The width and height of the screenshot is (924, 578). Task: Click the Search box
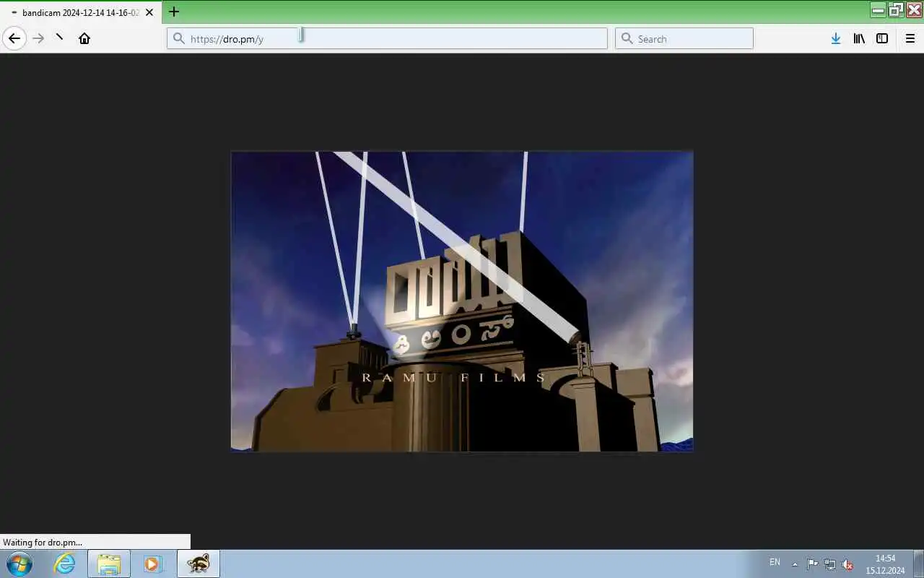click(684, 38)
